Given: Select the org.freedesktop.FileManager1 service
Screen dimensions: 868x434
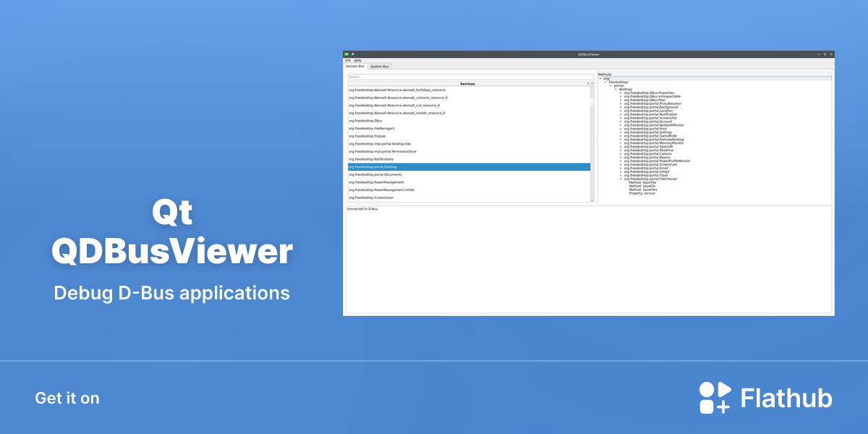Looking at the screenshot, I should [469, 129].
